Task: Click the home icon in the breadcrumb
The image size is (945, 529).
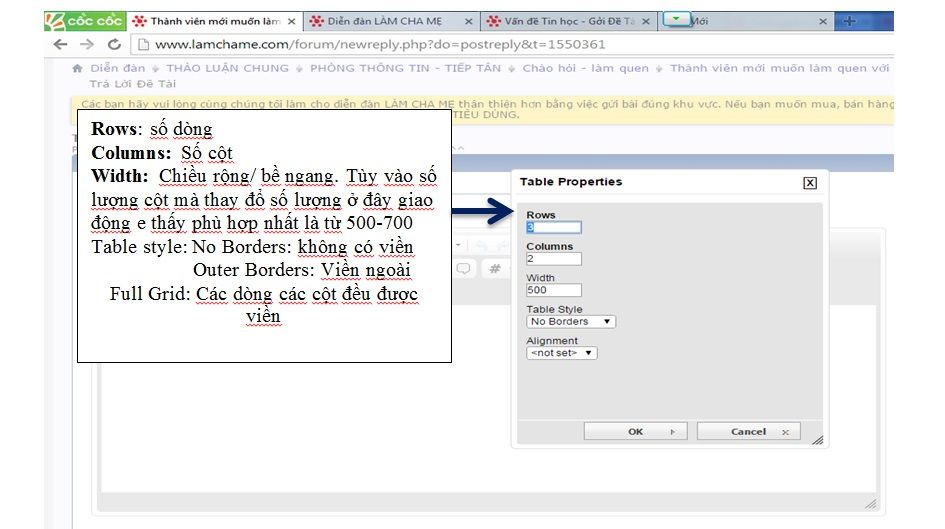Action: pyautogui.click(x=77, y=68)
